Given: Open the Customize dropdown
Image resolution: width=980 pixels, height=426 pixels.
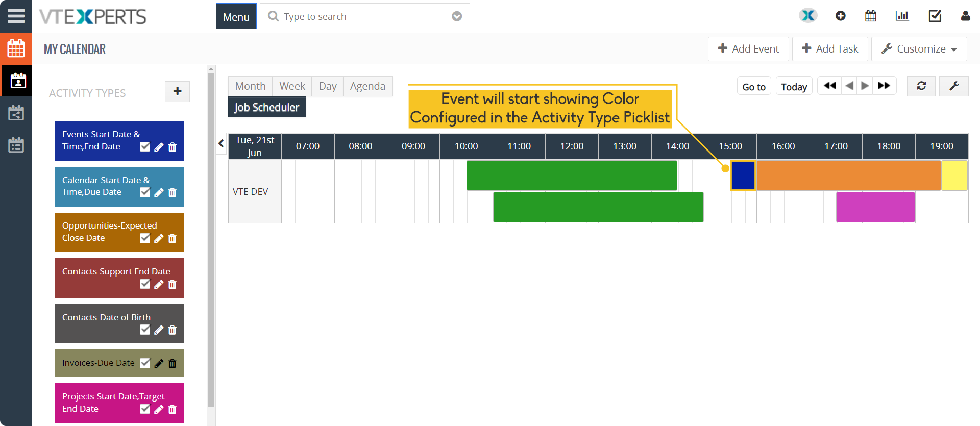Looking at the screenshot, I should coord(919,49).
